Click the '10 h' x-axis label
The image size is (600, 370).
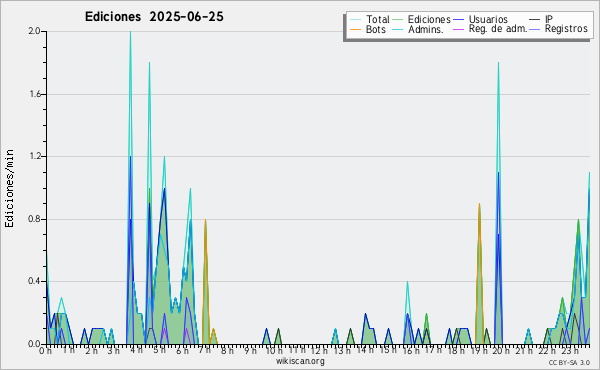274,351
